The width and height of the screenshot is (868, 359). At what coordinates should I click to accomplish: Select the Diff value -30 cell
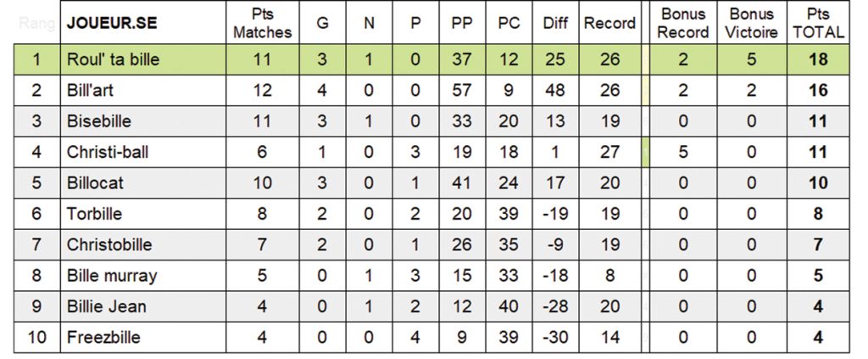point(555,338)
